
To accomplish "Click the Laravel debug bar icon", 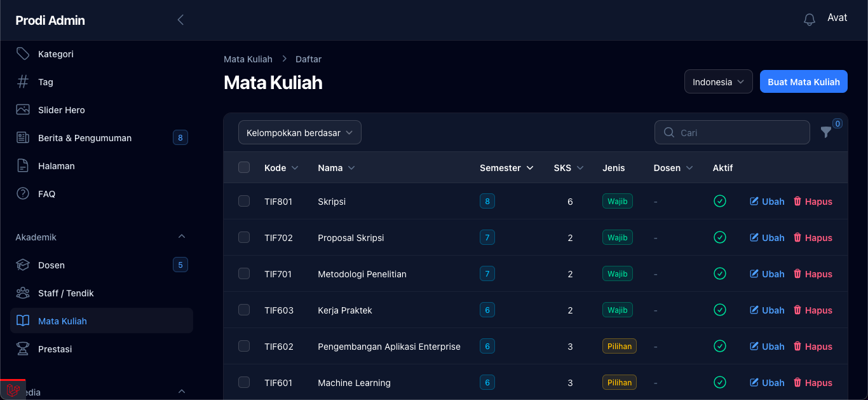I will [x=13, y=390].
